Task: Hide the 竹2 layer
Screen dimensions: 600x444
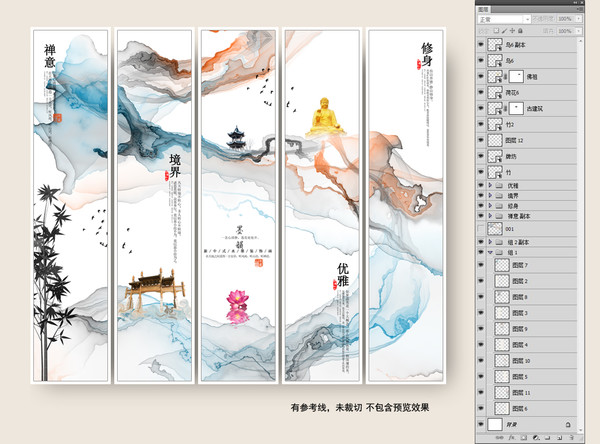Action: tap(481, 124)
